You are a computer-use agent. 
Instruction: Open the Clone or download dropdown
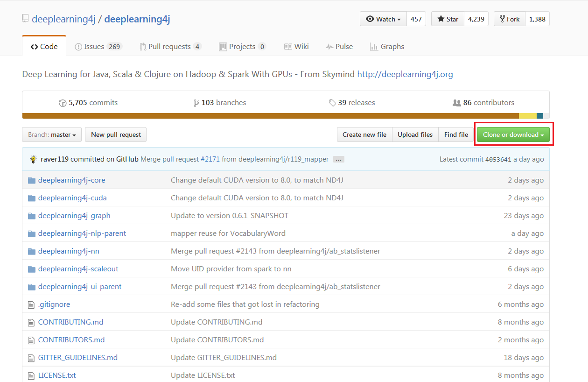point(513,134)
